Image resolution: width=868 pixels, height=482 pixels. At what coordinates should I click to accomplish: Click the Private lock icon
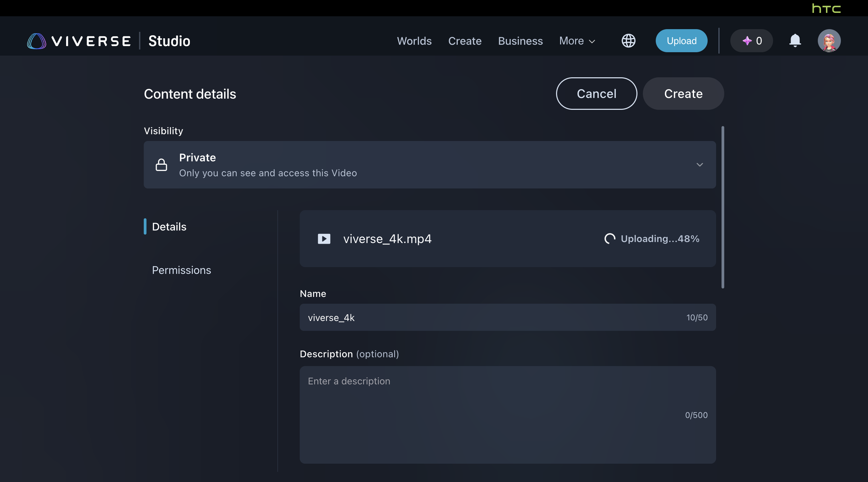(161, 165)
